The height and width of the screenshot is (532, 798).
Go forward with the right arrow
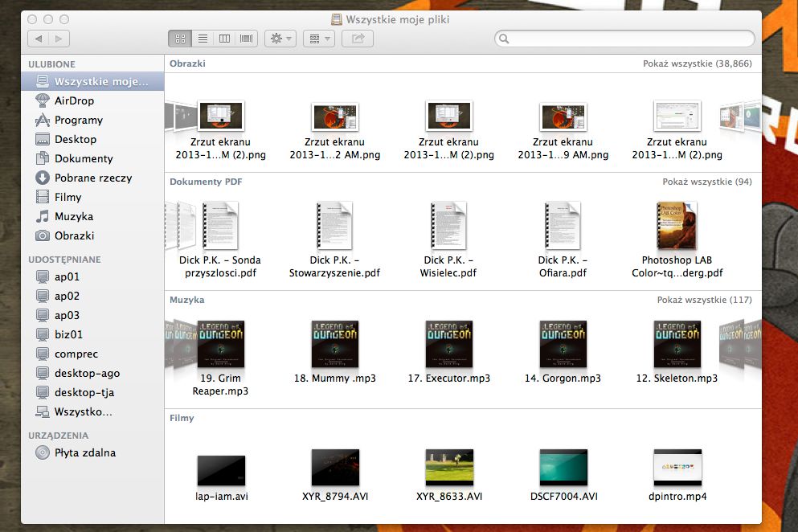[x=59, y=39]
